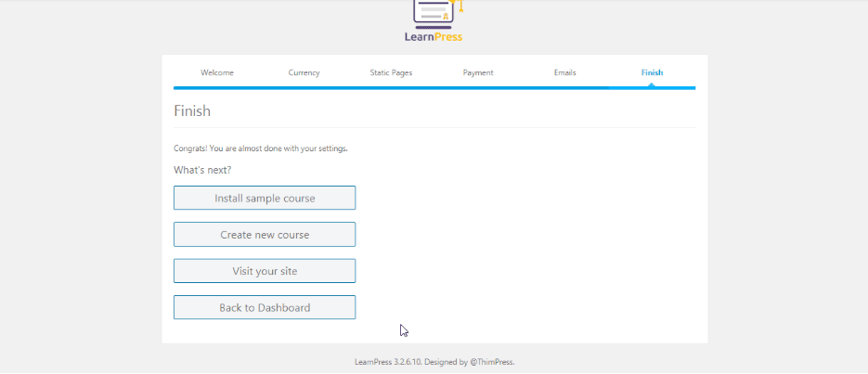The height and width of the screenshot is (374, 868).
Task: Switch to the Static Pages step
Action: pyautogui.click(x=391, y=72)
